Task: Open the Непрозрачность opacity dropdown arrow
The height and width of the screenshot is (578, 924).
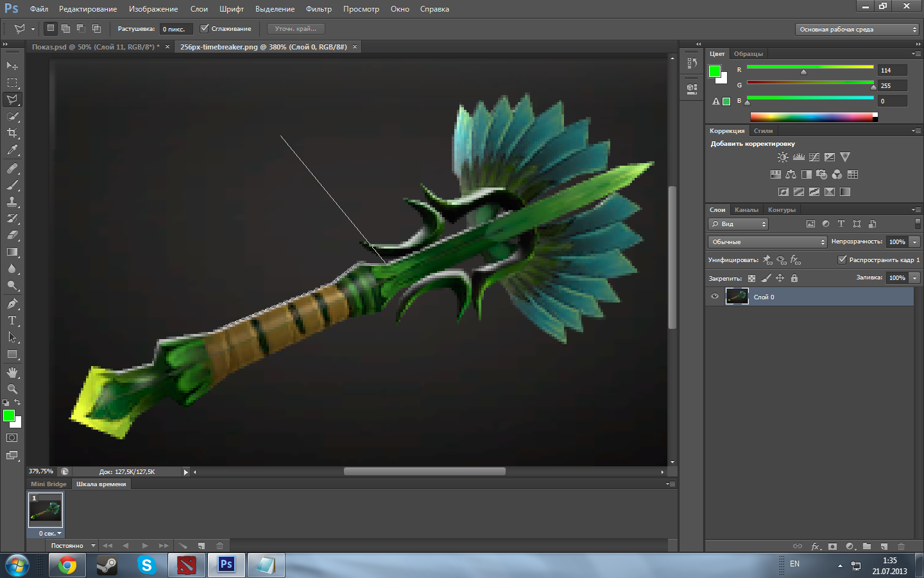Action: [915, 242]
